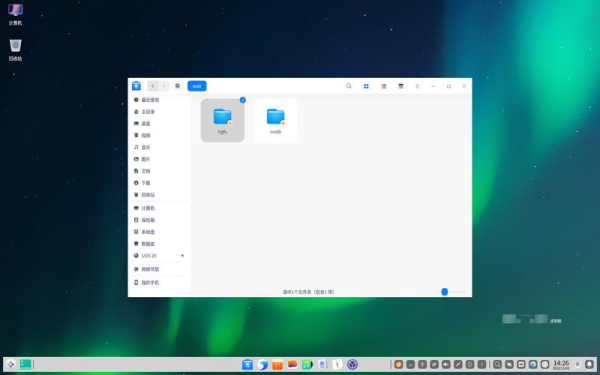The width and height of the screenshot is (600, 375).
Task: Click the circular power icon beside the clock
Action: [x=545, y=364]
